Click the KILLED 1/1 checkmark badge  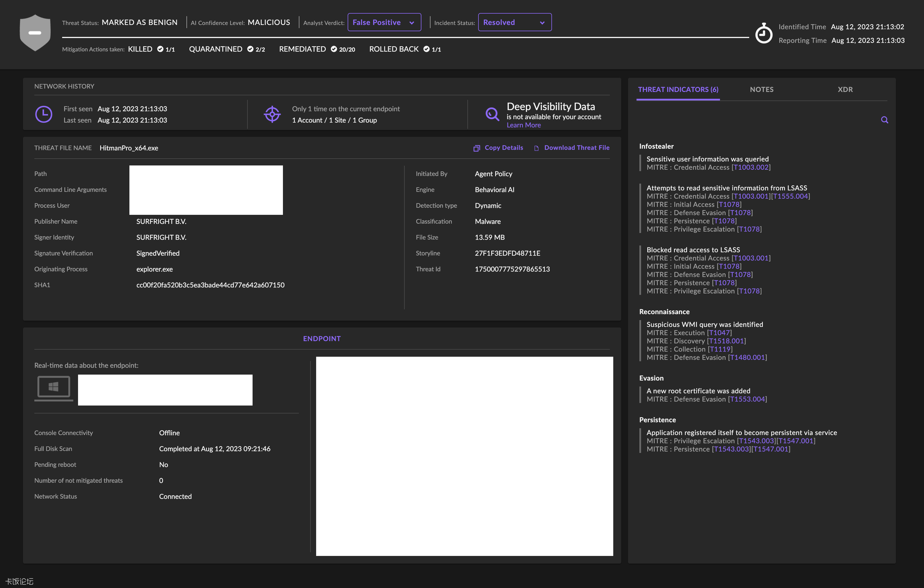point(160,49)
